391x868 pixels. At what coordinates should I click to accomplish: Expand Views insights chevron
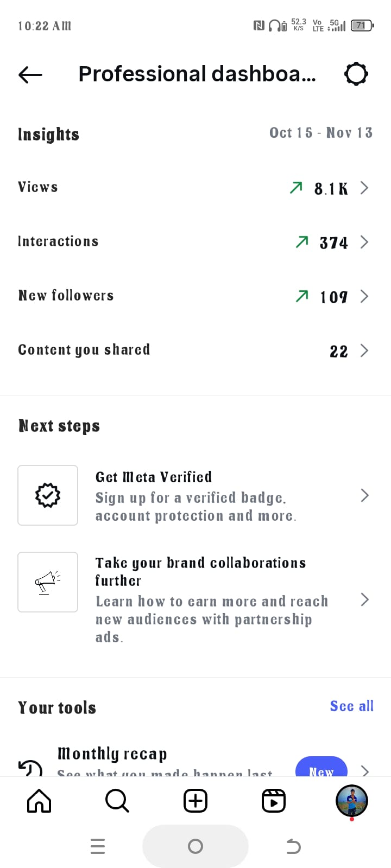pos(364,188)
